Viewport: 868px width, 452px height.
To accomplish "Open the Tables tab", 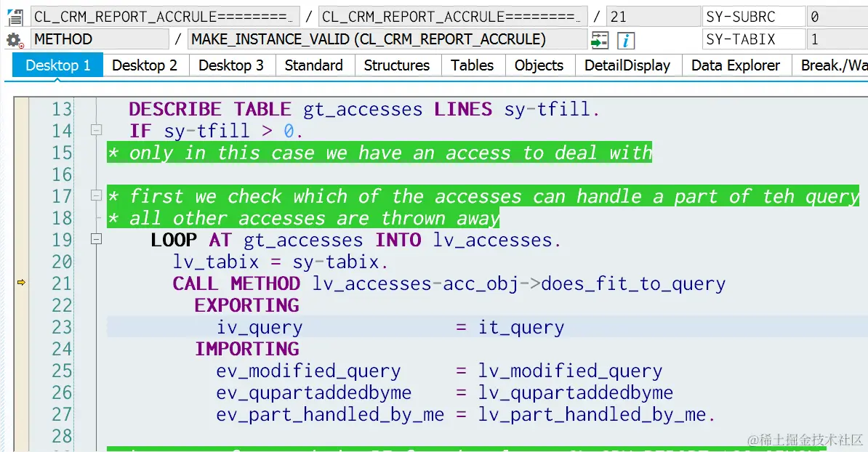I will (473, 65).
